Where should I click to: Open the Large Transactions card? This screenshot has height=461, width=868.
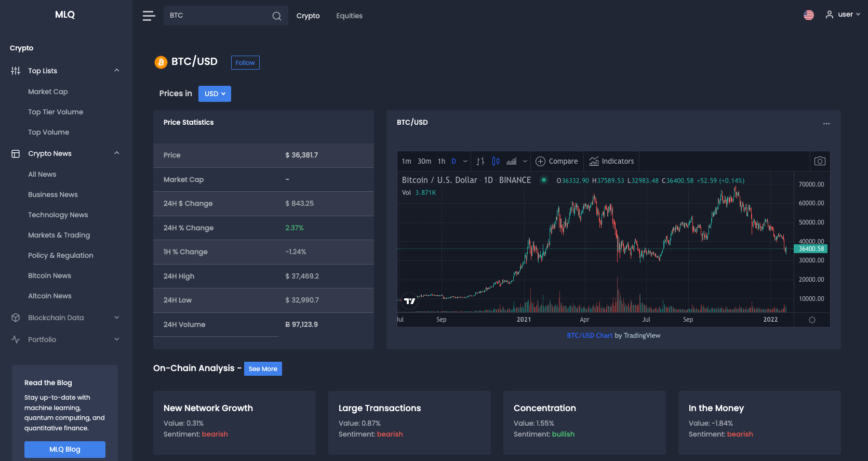coord(409,423)
